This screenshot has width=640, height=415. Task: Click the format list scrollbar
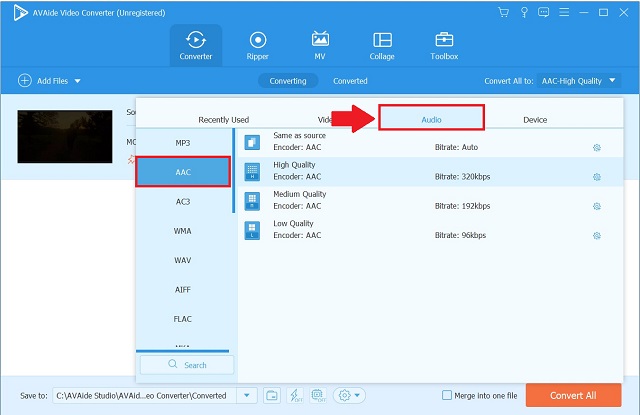click(x=233, y=171)
